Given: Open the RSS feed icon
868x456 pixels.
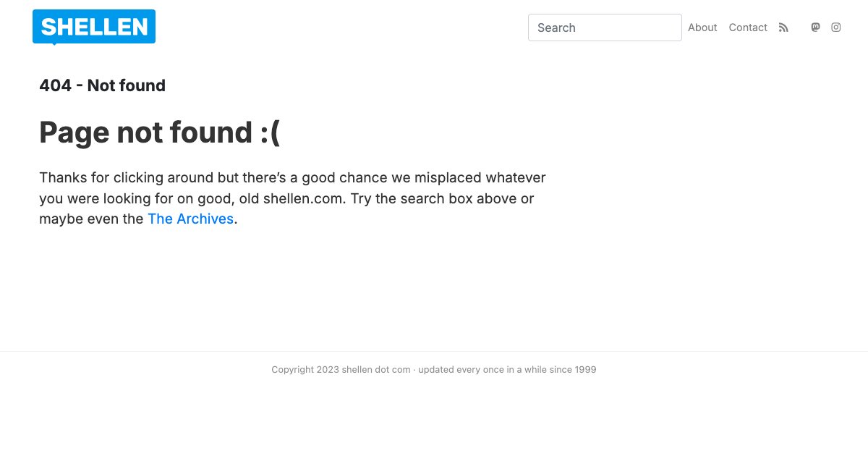Looking at the screenshot, I should pos(783,28).
